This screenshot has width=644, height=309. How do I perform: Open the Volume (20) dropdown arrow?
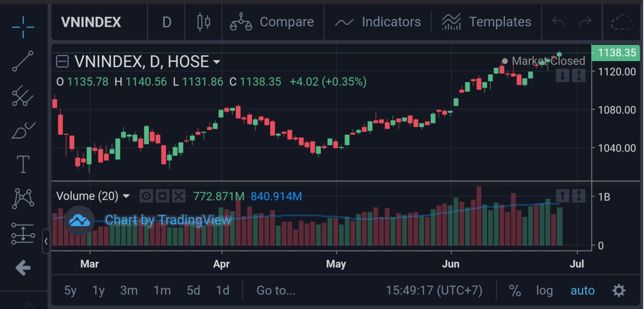(x=126, y=196)
